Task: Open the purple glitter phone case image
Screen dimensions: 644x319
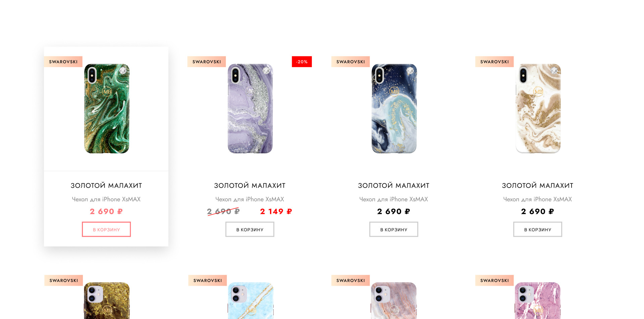Action: pos(250,108)
